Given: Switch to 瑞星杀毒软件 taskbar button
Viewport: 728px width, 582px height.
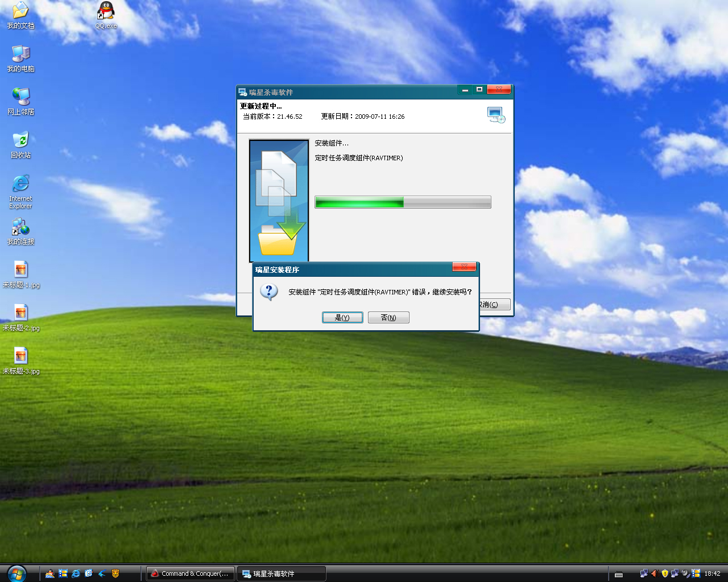Looking at the screenshot, I should 282,573.
